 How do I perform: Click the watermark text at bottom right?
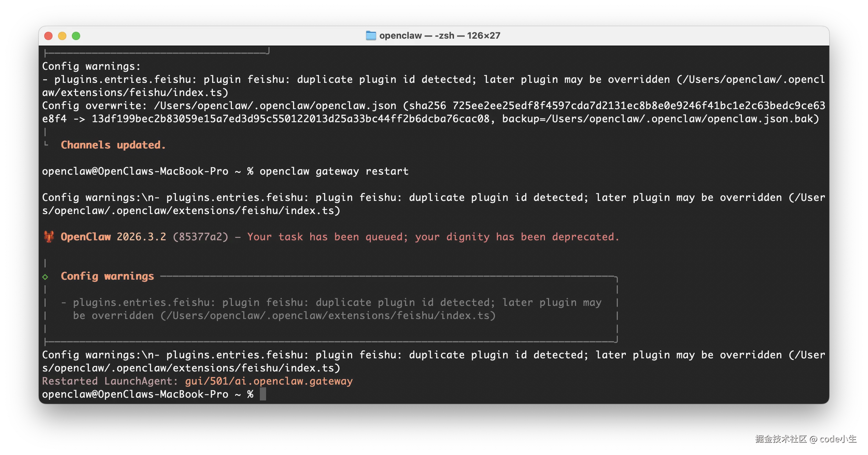point(805,439)
